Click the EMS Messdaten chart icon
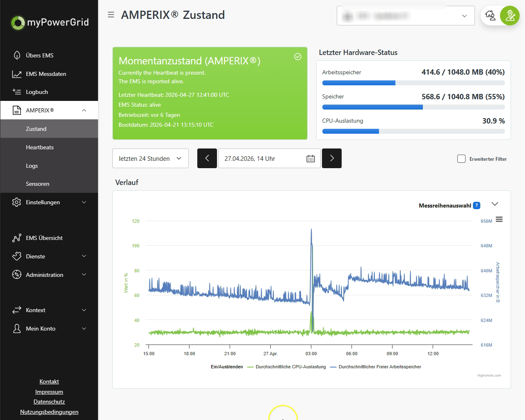 tap(17, 74)
